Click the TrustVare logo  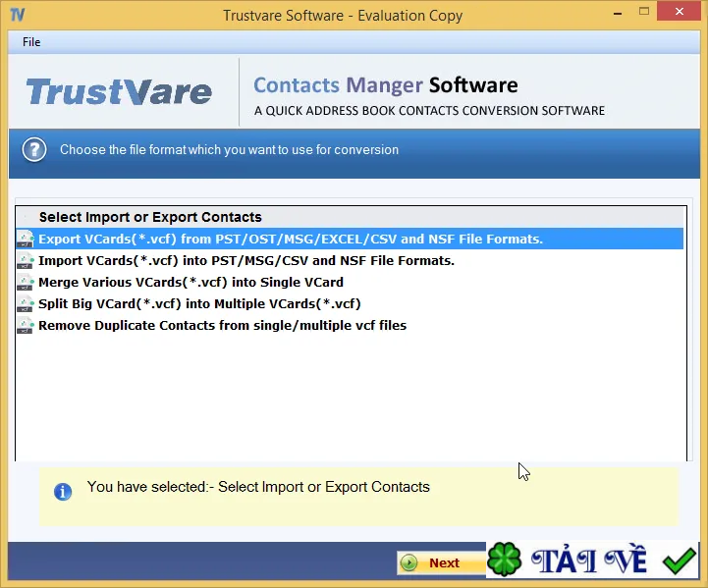click(x=119, y=91)
